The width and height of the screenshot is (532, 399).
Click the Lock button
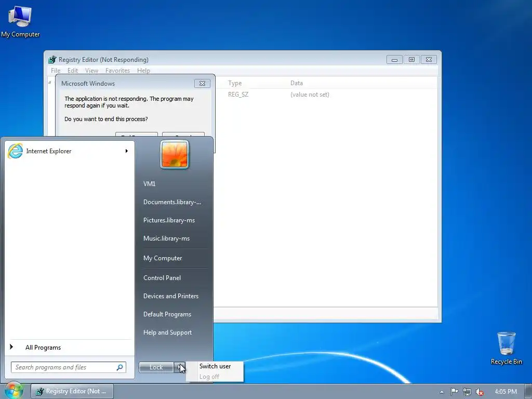tap(156, 367)
